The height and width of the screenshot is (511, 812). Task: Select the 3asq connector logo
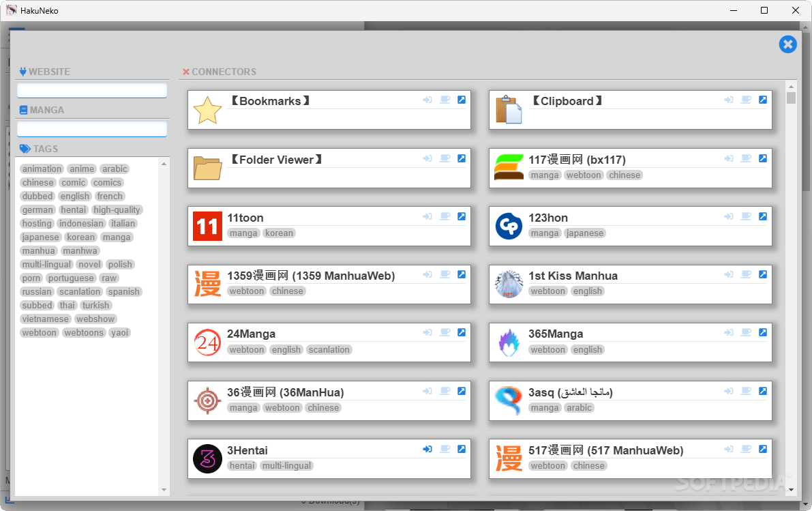pos(509,400)
